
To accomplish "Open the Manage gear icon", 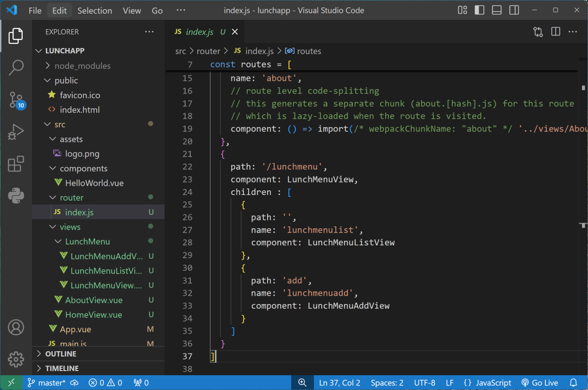I will pyautogui.click(x=16, y=359).
